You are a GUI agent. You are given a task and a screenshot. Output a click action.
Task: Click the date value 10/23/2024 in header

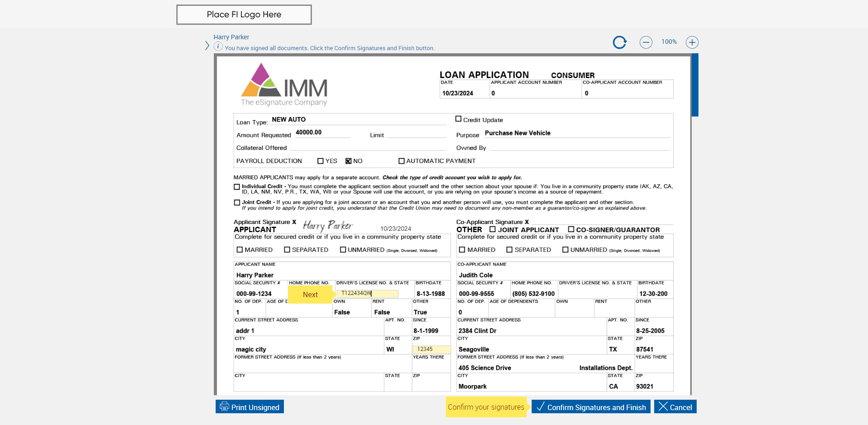[458, 93]
